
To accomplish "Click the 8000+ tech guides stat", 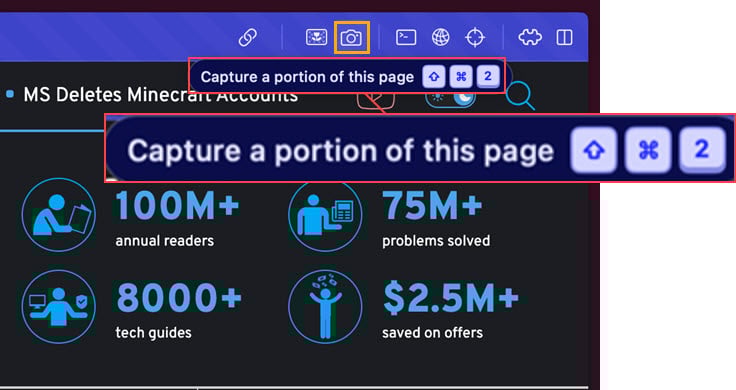I will click(x=178, y=310).
